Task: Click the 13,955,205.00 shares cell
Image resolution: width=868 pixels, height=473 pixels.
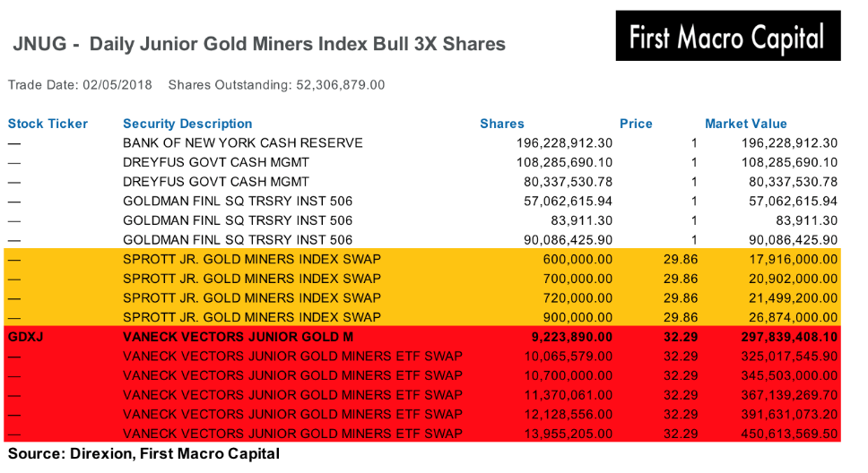Action: pyautogui.click(x=569, y=434)
